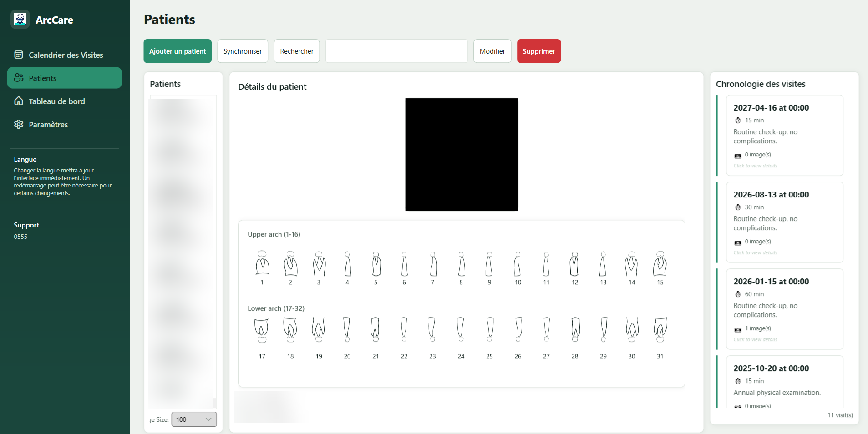The width and height of the screenshot is (868, 434).
Task: Open the 2025-10-20 visit card
Action: click(785, 382)
